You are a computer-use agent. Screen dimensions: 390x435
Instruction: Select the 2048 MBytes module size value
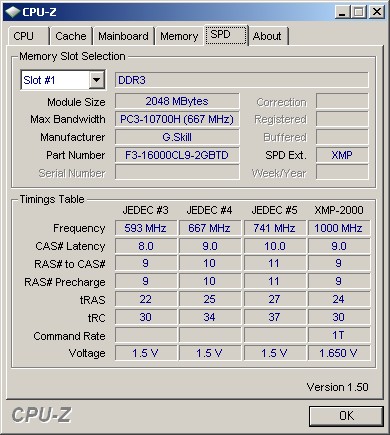177,101
